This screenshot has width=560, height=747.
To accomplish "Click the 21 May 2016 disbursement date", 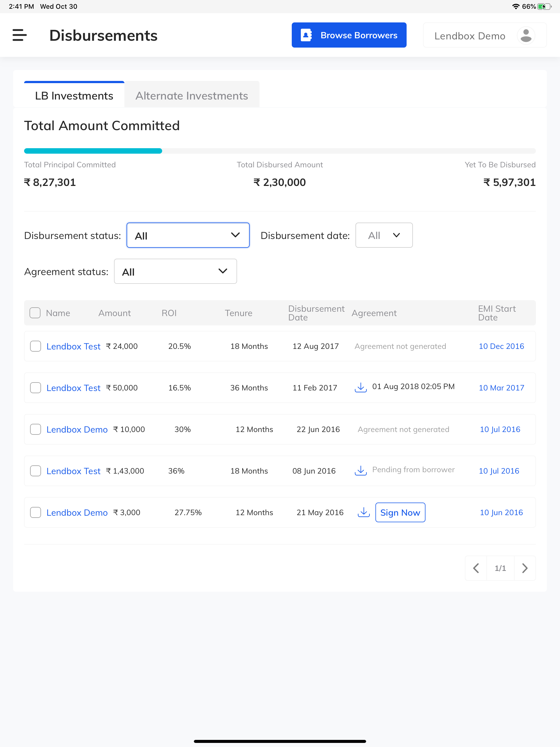I will [x=320, y=512].
